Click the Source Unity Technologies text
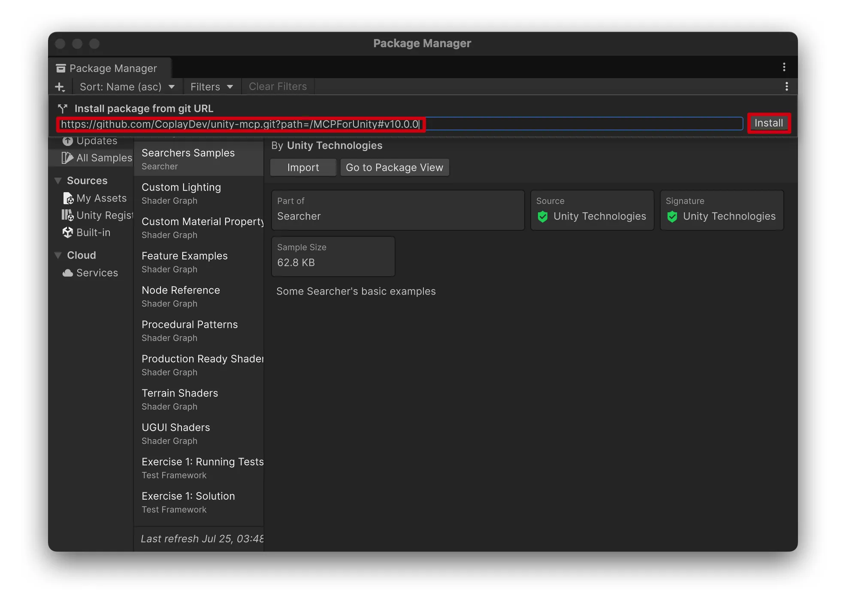 tap(600, 217)
